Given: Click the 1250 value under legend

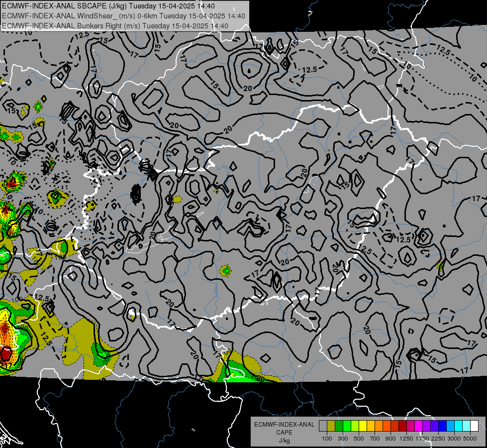Looking at the screenshot, I should click(406, 439).
